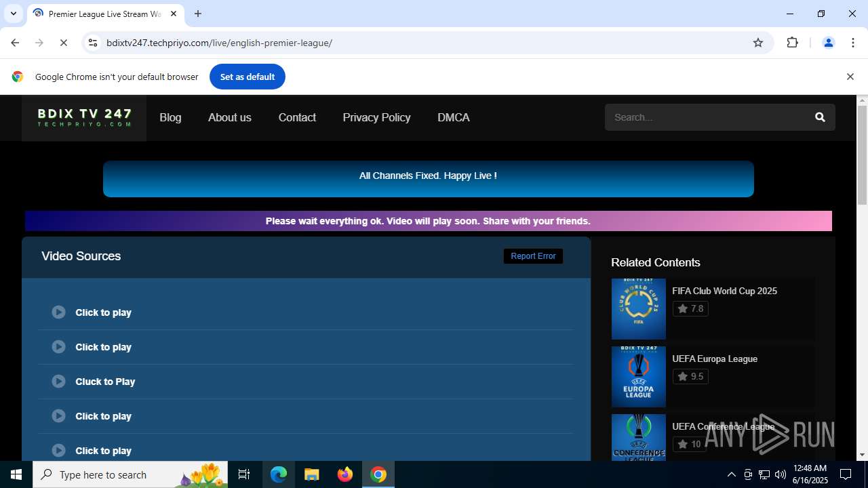868x488 pixels.
Task: Click the Europa League thumbnail image
Action: pyautogui.click(x=639, y=377)
